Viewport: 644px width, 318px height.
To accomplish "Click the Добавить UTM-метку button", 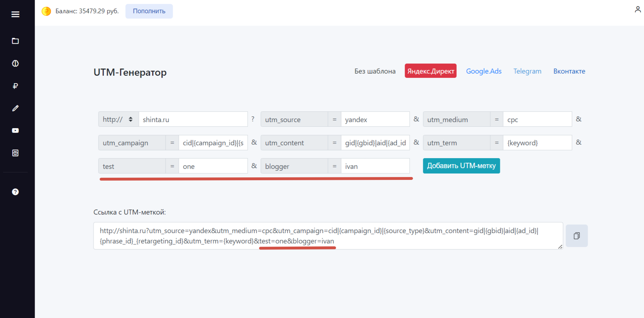I will click(x=461, y=166).
